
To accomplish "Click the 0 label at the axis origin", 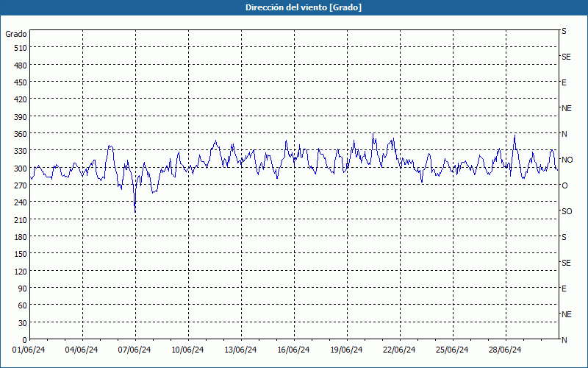I will click(x=25, y=340).
